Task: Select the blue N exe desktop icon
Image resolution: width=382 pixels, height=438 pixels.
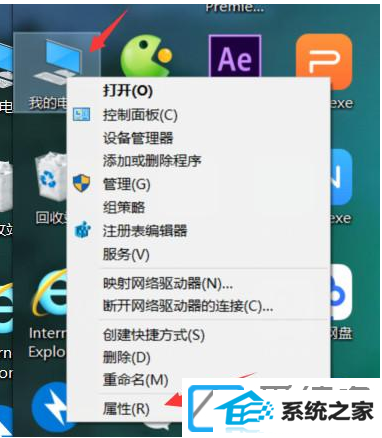Action: coord(341,177)
